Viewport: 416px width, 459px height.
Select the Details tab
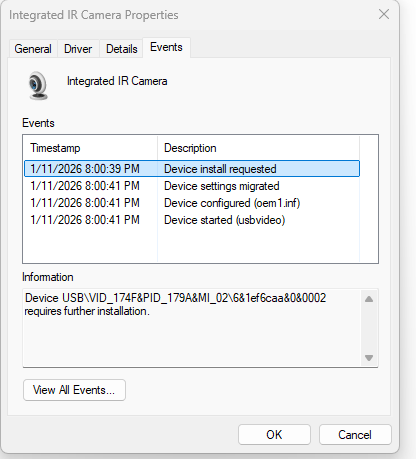pyautogui.click(x=121, y=49)
